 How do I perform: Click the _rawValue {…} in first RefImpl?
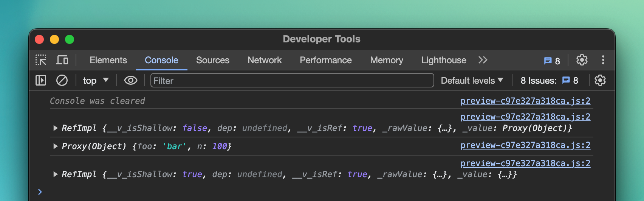[x=417, y=128]
